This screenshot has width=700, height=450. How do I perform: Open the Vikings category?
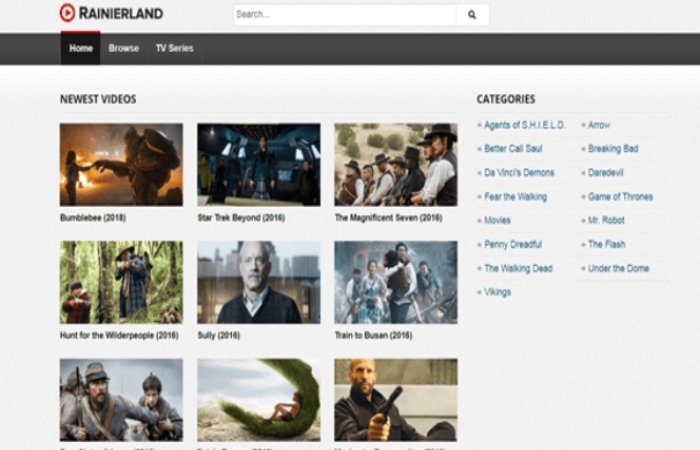pyautogui.click(x=497, y=292)
